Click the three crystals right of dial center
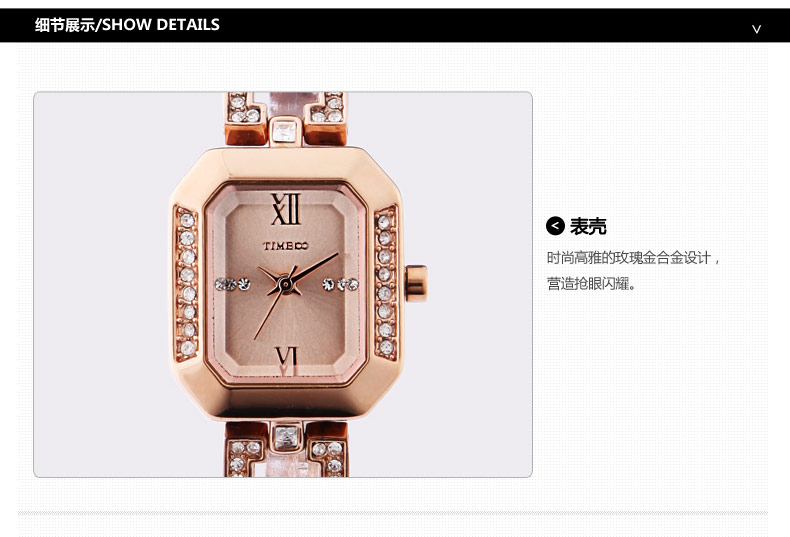790x537 pixels. pos(341,284)
